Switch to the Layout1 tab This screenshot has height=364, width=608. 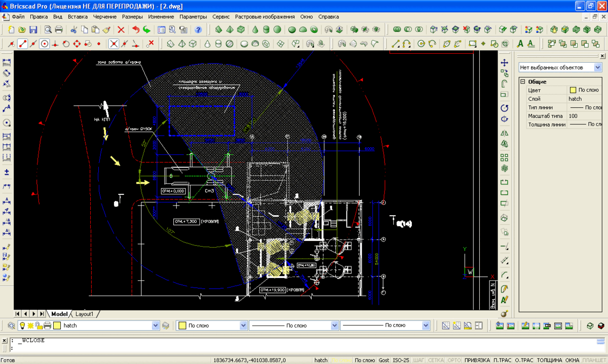click(84, 314)
